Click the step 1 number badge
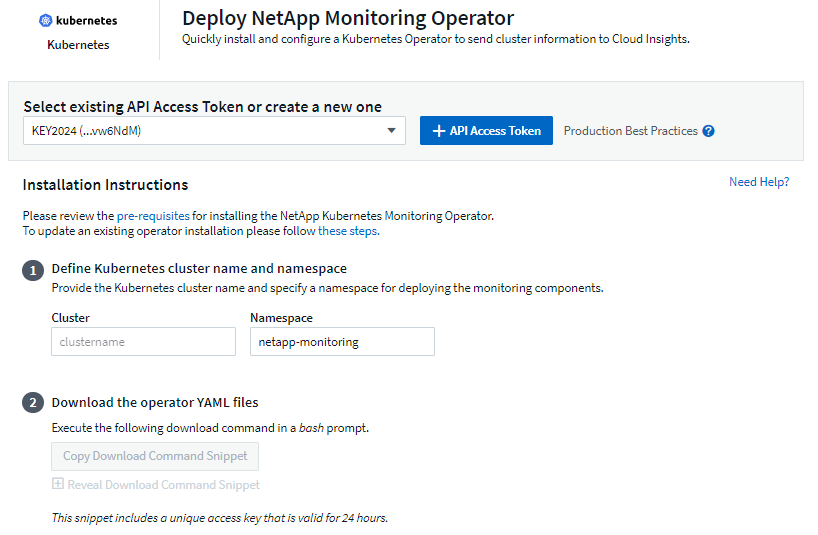Viewport: 818px width, 535px height. coord(34,270)
